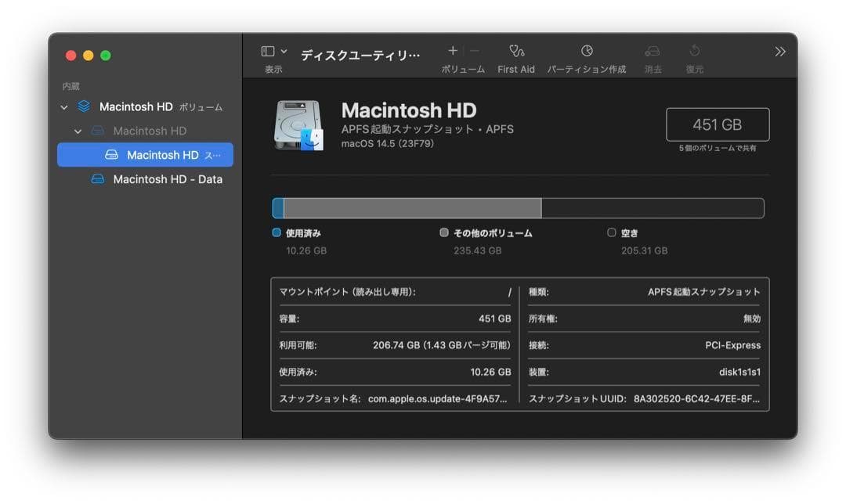Click the chevron overflow menu at top right
Image resolution: width=846 pixels, height=504 pixels.
pyautogui.click(x=779, y=50)
